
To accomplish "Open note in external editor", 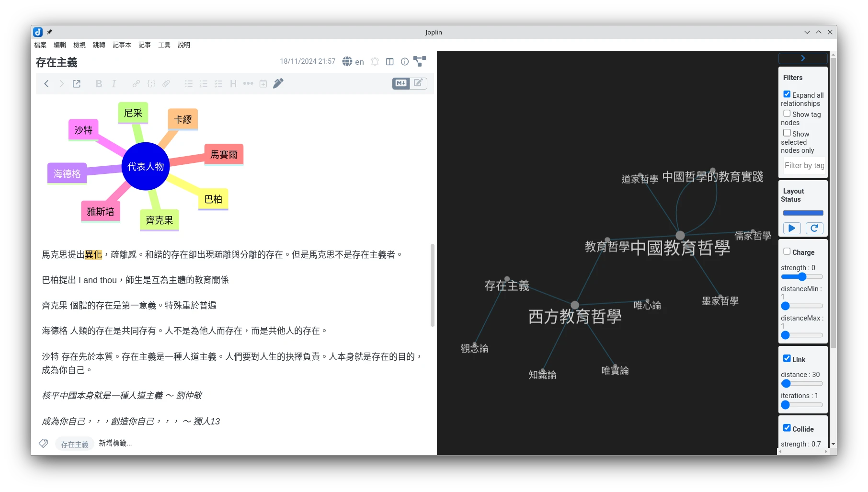I will pos(77,84).
